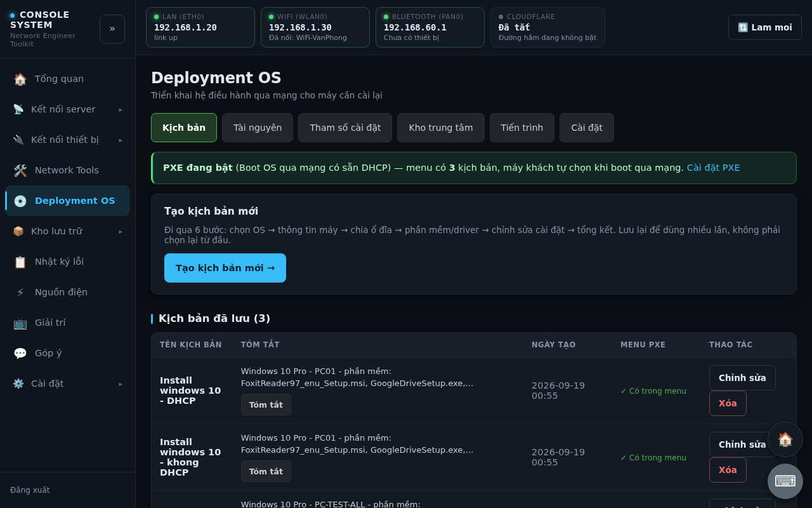Click the Cài đặt gear icon in sidebar

click(x=18, y=384)
